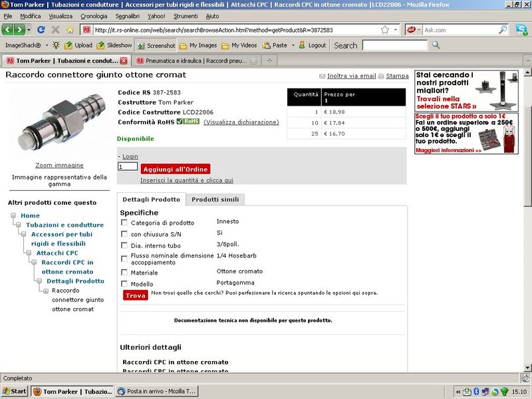Click the connector product thumbnail image

(x=61, y=122)
